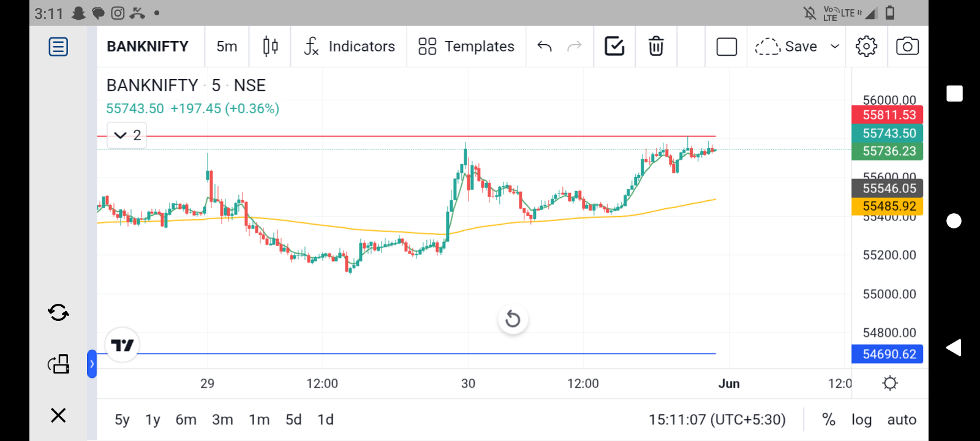Click the sync refresh icon in sidebar
The width and height of the screenshot is (980, 441).
(58, 313)
